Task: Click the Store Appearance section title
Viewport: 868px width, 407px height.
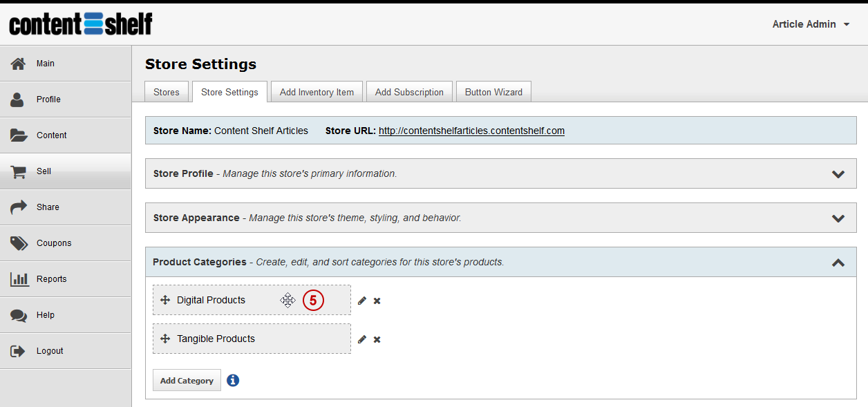Action: (196, 218)
